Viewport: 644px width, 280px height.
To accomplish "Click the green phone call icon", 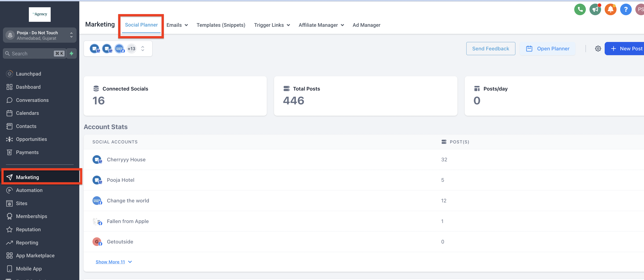I will (580, 10).
